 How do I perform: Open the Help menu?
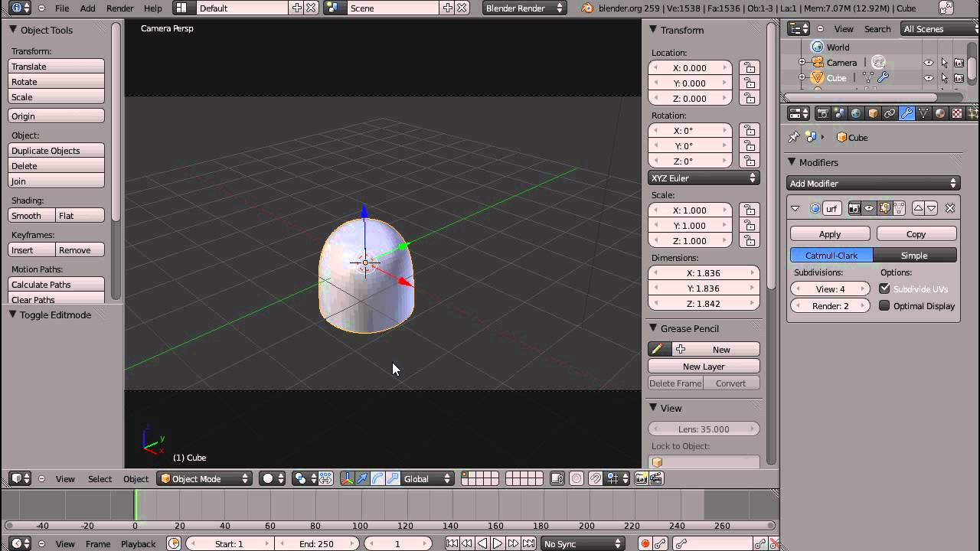pos(153,8)
